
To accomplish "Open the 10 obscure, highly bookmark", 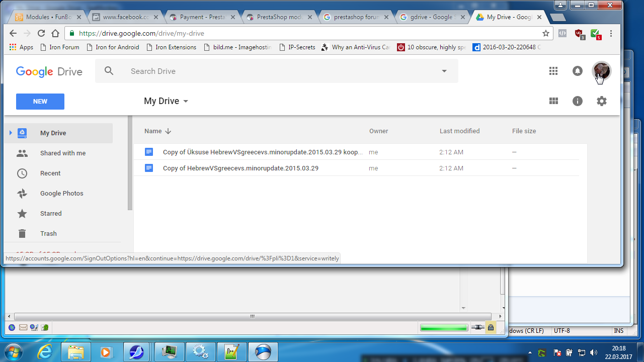I will pos(431,47).
